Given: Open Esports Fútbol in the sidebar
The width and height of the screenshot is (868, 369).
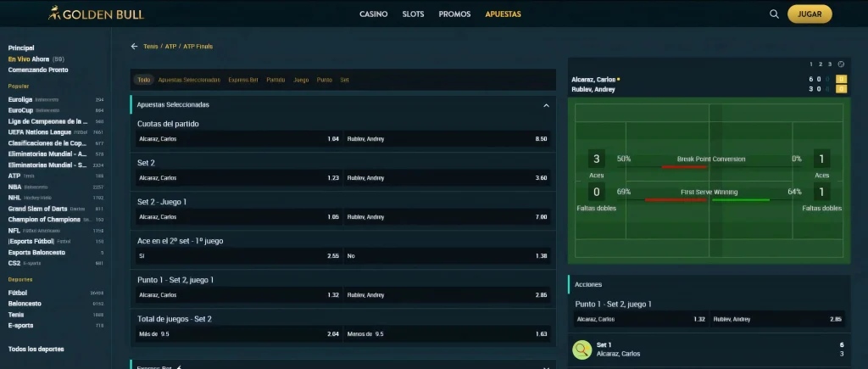Looking at the screenshot, I should click(x=55, y=242).
